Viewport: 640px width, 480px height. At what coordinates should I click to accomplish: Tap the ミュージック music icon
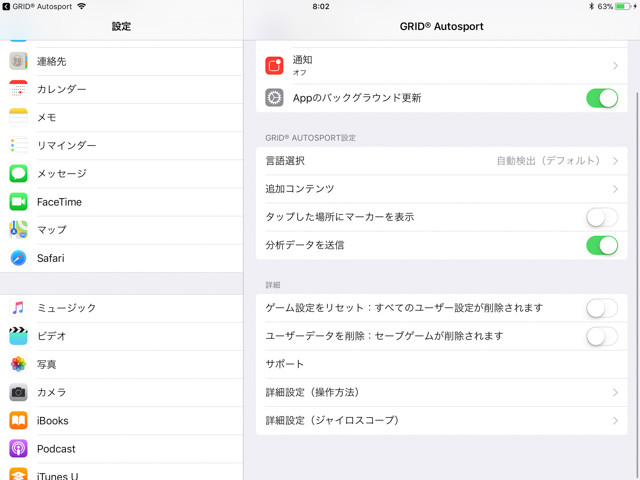18,308
